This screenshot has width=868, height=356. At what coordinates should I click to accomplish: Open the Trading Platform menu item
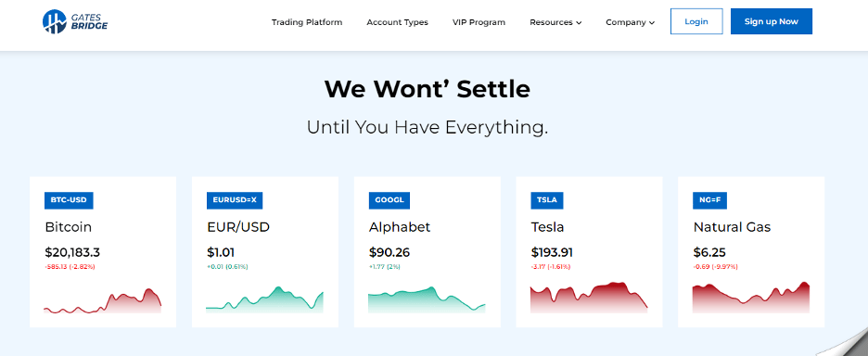tap(307, 22)
